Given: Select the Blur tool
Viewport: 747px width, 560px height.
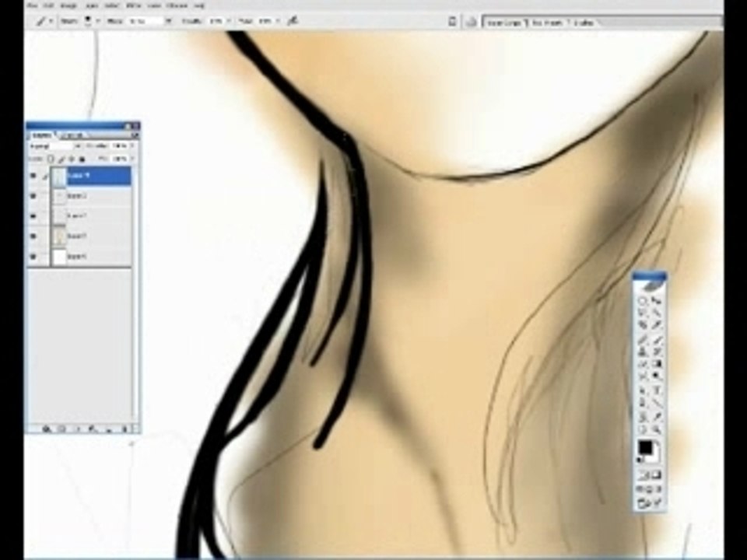Looking at the screenshot, I should tap(643, 376).
